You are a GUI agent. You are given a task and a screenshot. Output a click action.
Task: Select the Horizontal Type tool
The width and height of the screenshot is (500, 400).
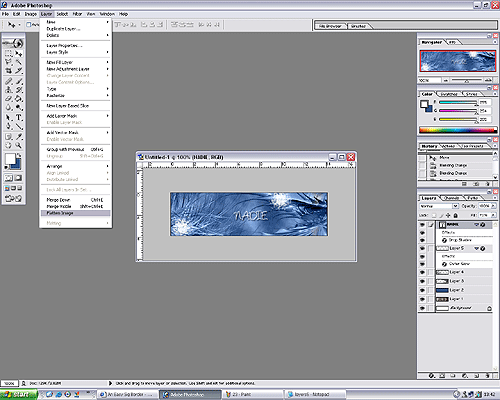click(19, 117)
